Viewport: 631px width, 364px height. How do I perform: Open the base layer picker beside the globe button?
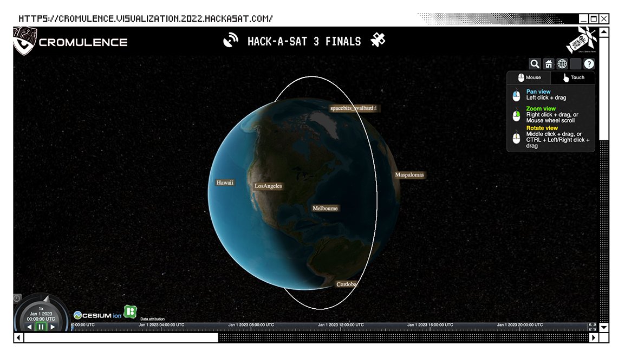pos(576,64)
